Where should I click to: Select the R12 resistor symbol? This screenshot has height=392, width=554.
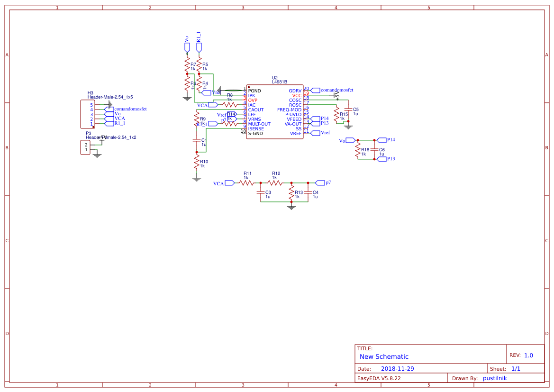tap(275, 182)
